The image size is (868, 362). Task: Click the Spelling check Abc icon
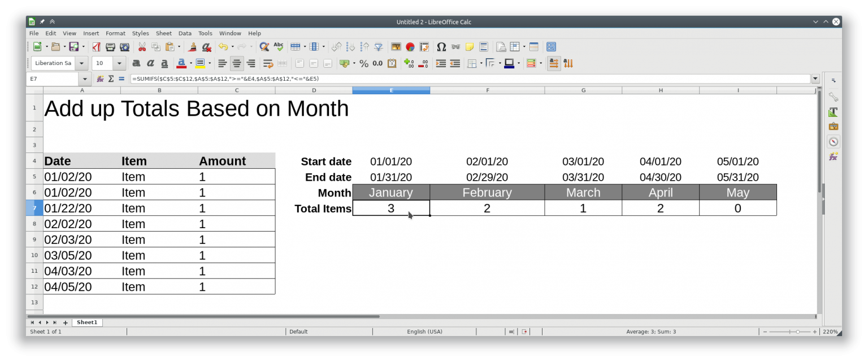(278, 47)
